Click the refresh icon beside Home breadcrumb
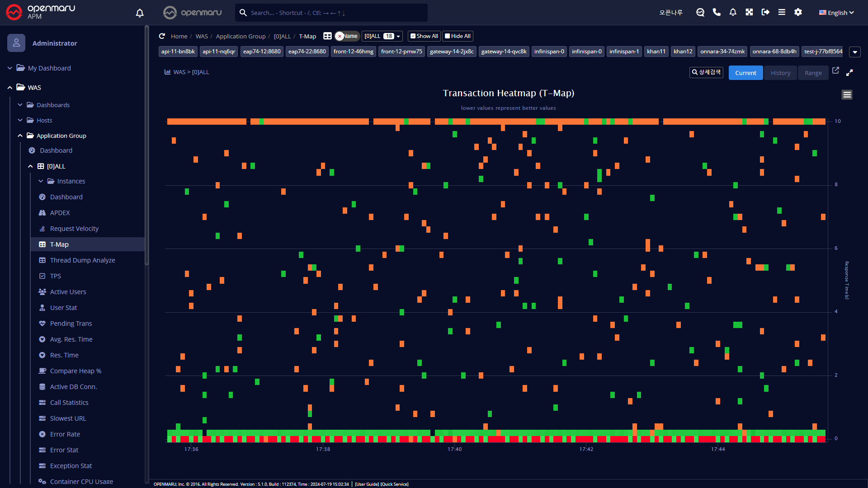The image size is (868, 488). [x=162, y=36]
